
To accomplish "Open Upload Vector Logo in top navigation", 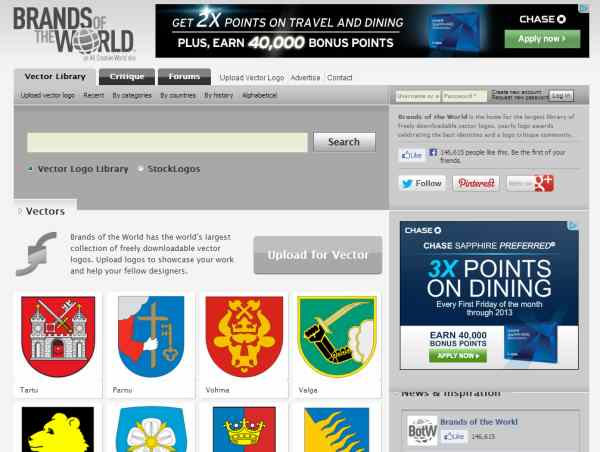I will tap(252, 78).
